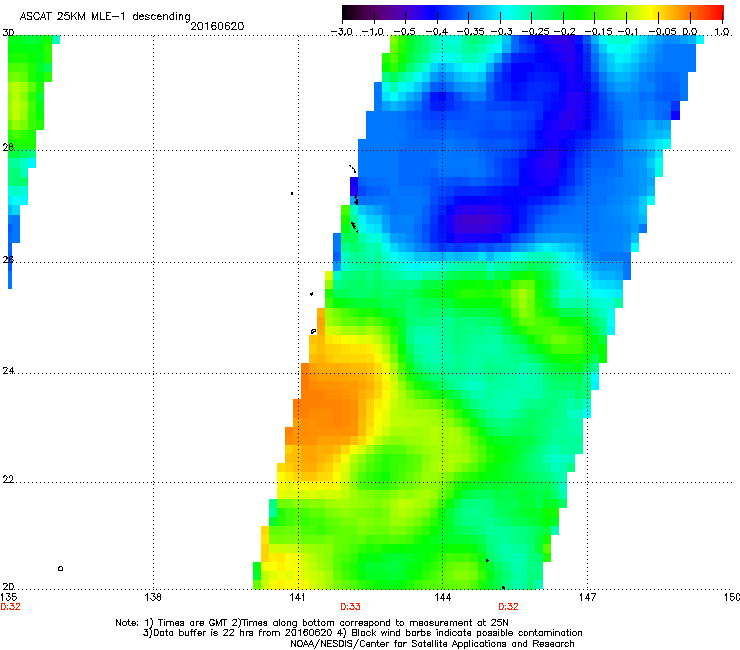This screenshot has width=740, height=650.
Task: Click the dark purple patch near 27N 145E
Action: [481, 221]
